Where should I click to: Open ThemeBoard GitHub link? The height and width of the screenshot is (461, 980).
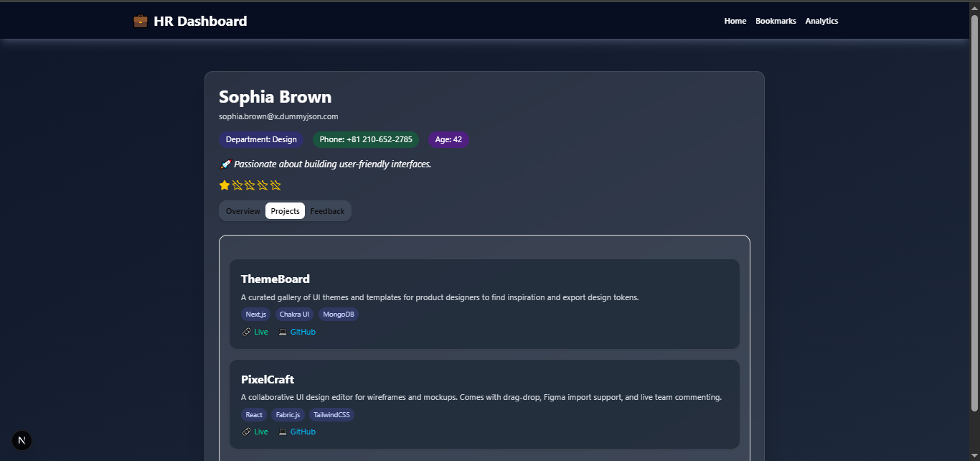pyautogui.click(x=303, y=332)
